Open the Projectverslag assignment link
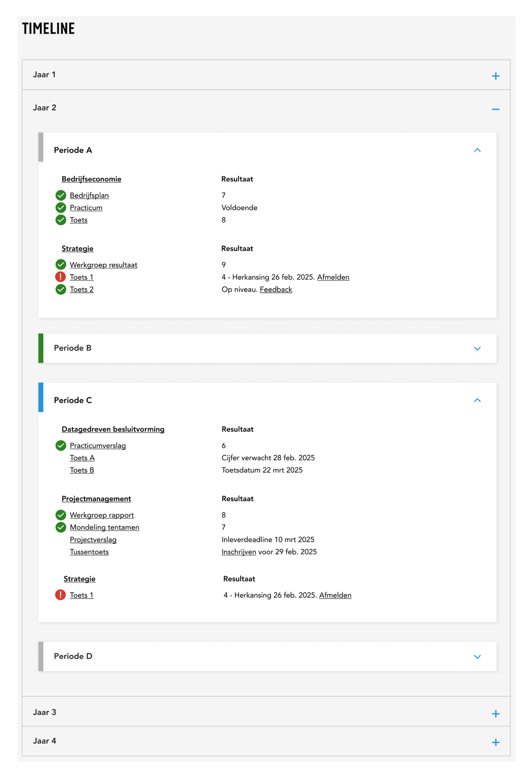This screenshot has width=532, height=779. click(93, 540)
